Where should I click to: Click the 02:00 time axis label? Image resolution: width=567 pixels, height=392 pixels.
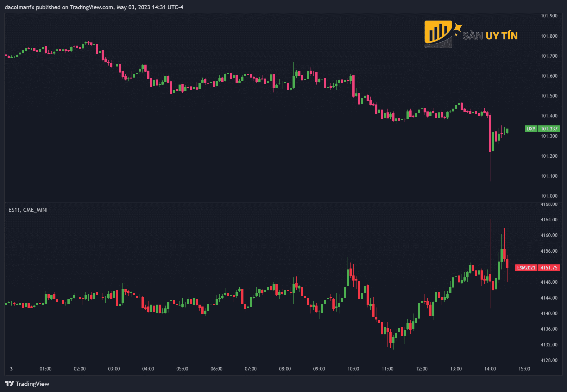(x=80, y=369)
